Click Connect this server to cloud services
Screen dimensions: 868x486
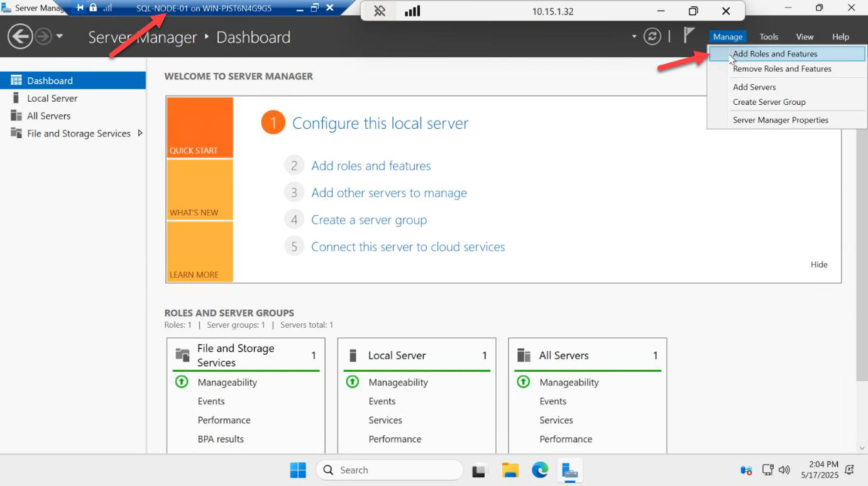[408, 247]
